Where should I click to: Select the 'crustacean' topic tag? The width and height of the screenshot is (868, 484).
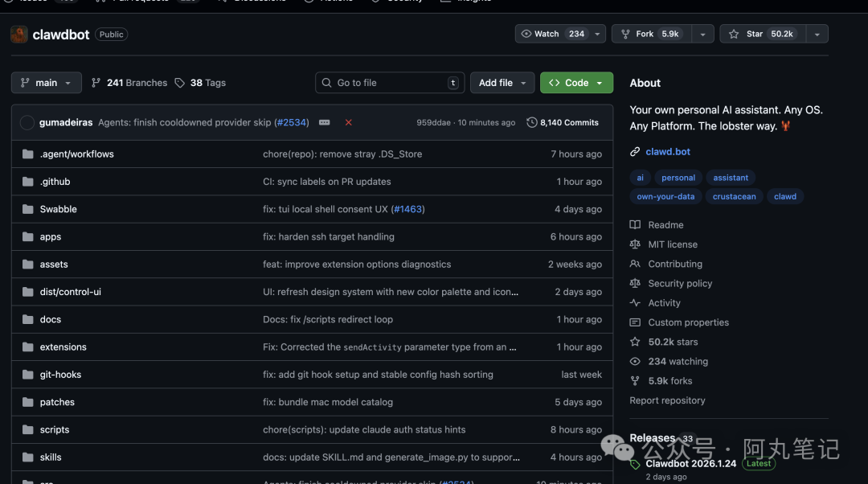[x=734, y=197]
